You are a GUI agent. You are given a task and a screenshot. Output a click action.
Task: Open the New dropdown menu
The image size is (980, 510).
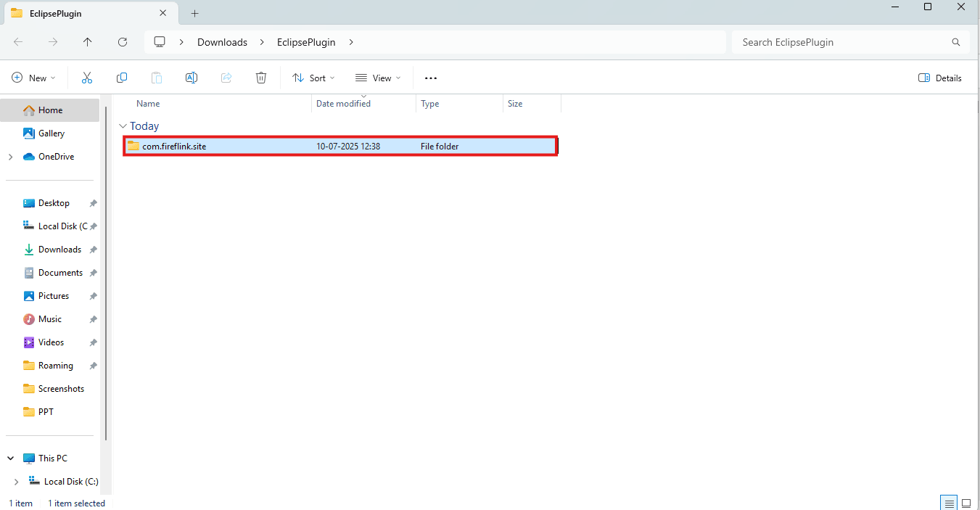click(34, 78)
